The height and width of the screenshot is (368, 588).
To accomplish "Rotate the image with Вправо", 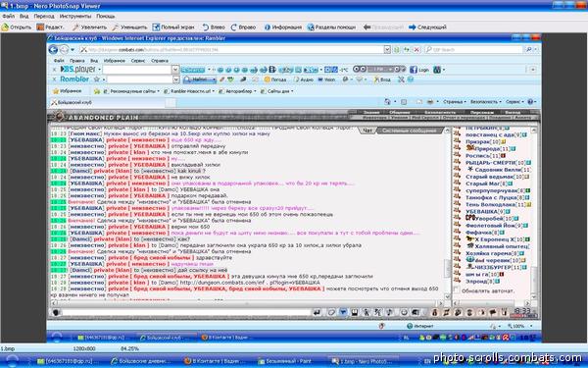I will point(243,27).
